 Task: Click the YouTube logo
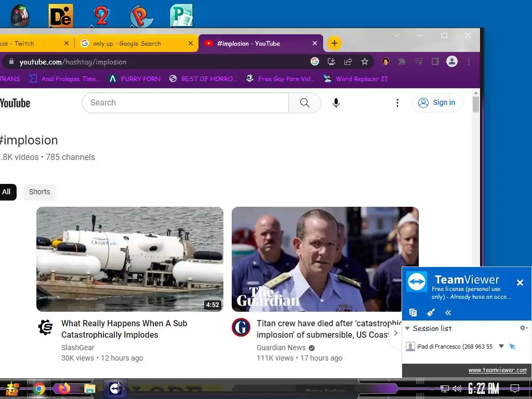pos(15,103)
